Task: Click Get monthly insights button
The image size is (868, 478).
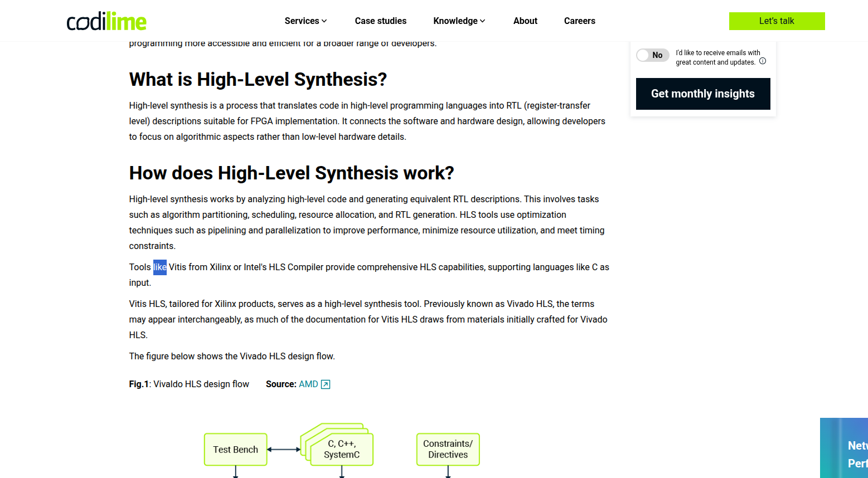Action: click(x=703, y=94)
